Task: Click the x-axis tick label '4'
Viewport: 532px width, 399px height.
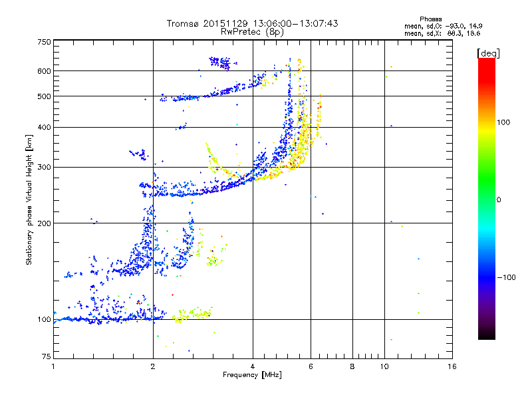Action: 253,366
